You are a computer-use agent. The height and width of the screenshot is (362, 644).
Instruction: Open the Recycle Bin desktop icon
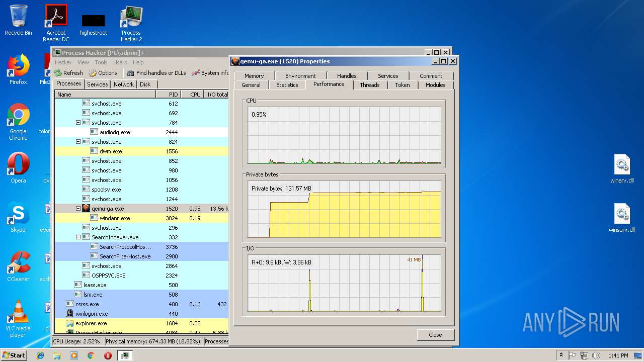[18, 20]
